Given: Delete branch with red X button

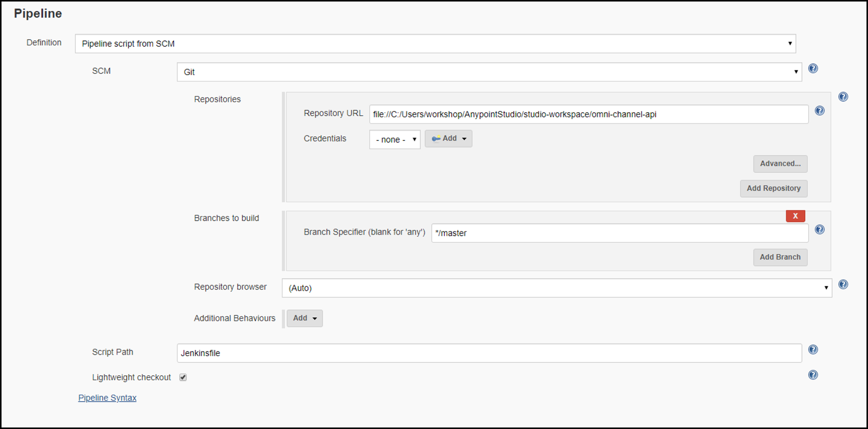Looking at the screenshot, I should 795,216.
